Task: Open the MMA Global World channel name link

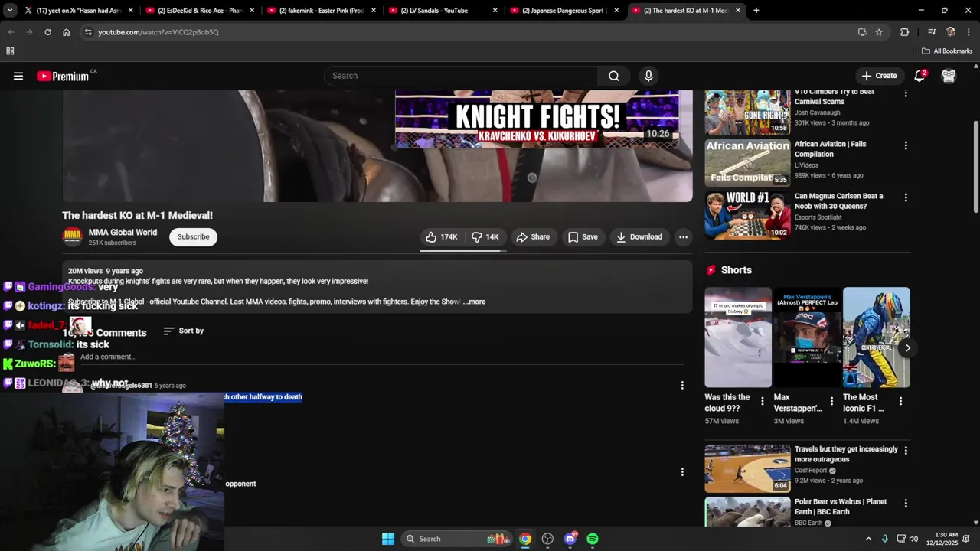Action: tap(122, 233)
